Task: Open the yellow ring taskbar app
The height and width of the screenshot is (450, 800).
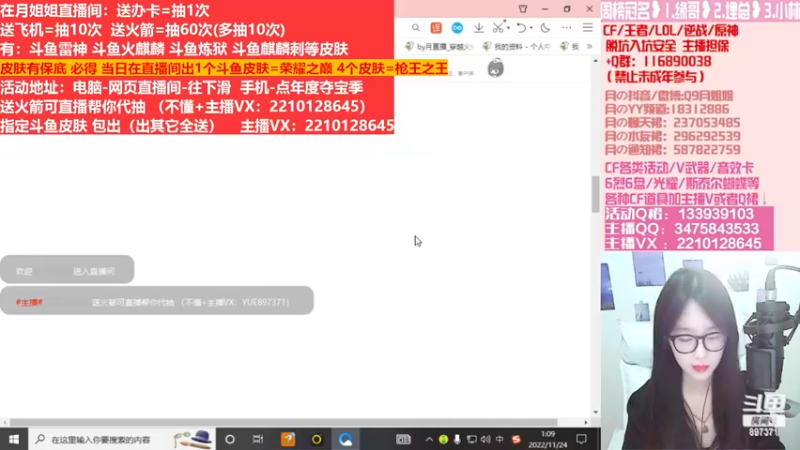Action: click(x=316, y=439)
